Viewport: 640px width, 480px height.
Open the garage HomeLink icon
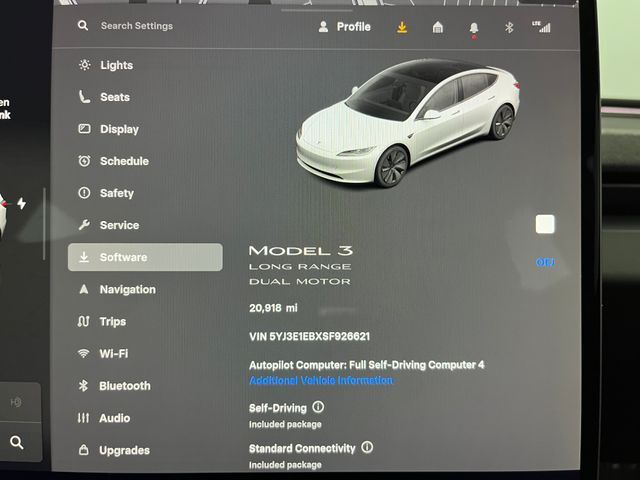pyautogui.click(x=438, y=27)
